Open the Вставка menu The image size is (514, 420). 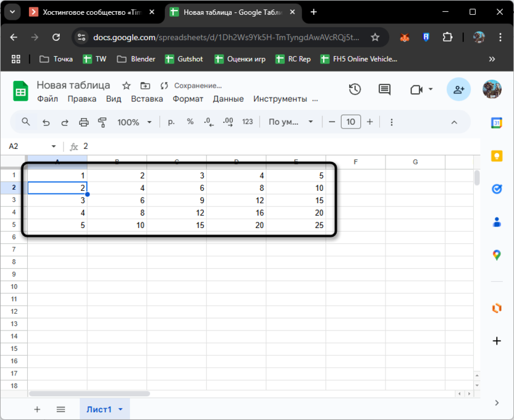coord(147,99)
